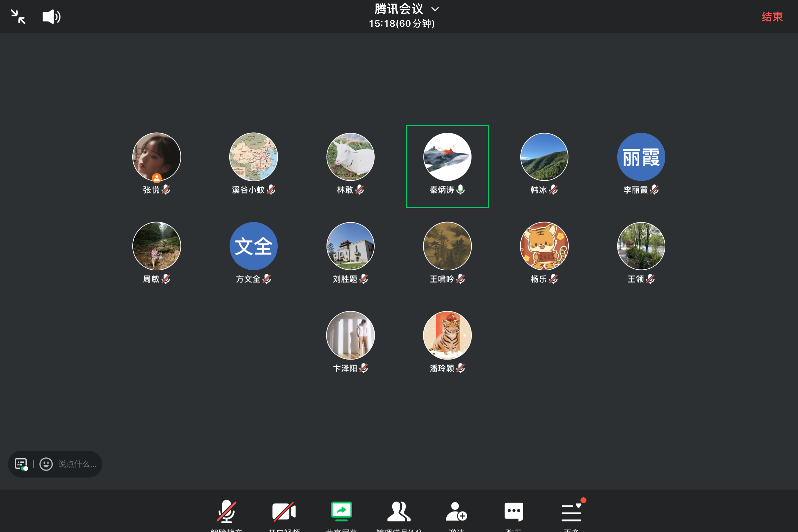798x532 pixels.
Task: Click the 腾讯会议 title text
Action: tap(399, 9)
